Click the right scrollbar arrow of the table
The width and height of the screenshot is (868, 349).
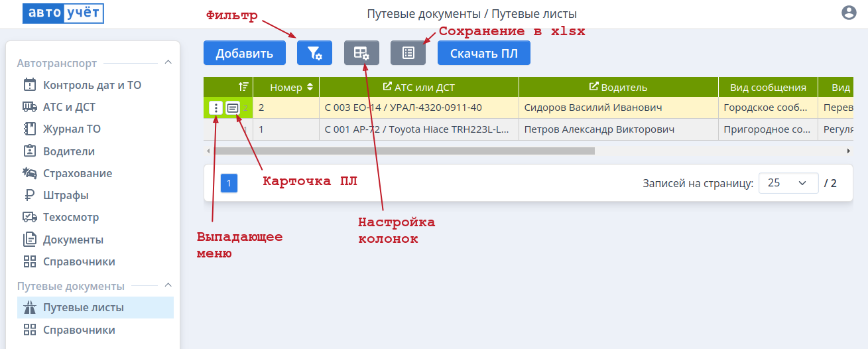coord(848,151)
